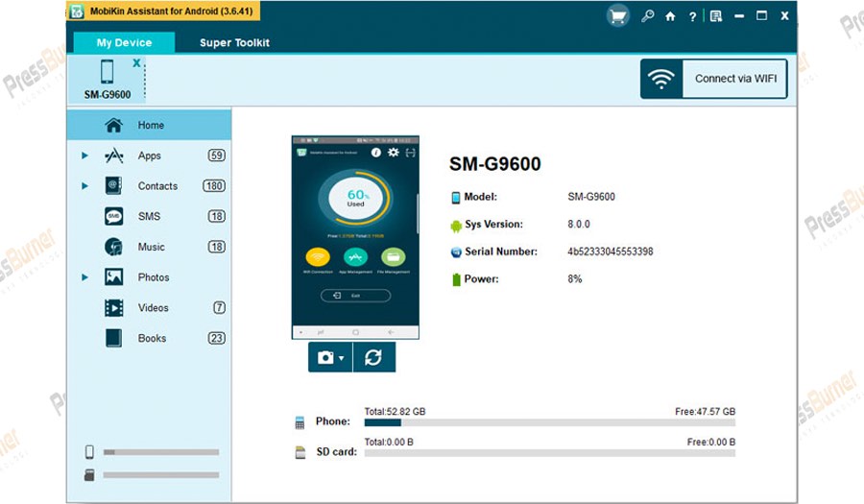Open the camera screenshot dropdown
The image size is (864, 504).
(x=330, y=357)
